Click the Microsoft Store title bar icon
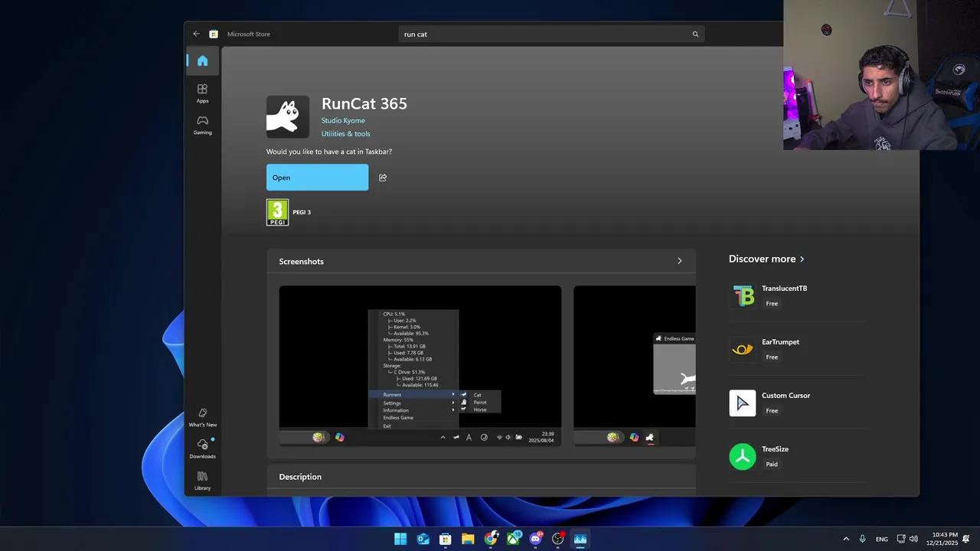Image resolution: width=980 pixels, height=551 pixels. pos(214,34)
